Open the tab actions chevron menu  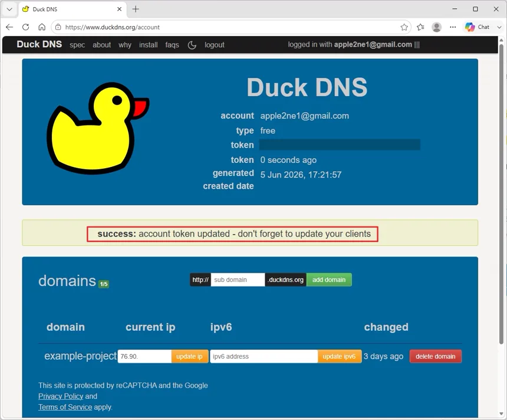coord(9,9)
